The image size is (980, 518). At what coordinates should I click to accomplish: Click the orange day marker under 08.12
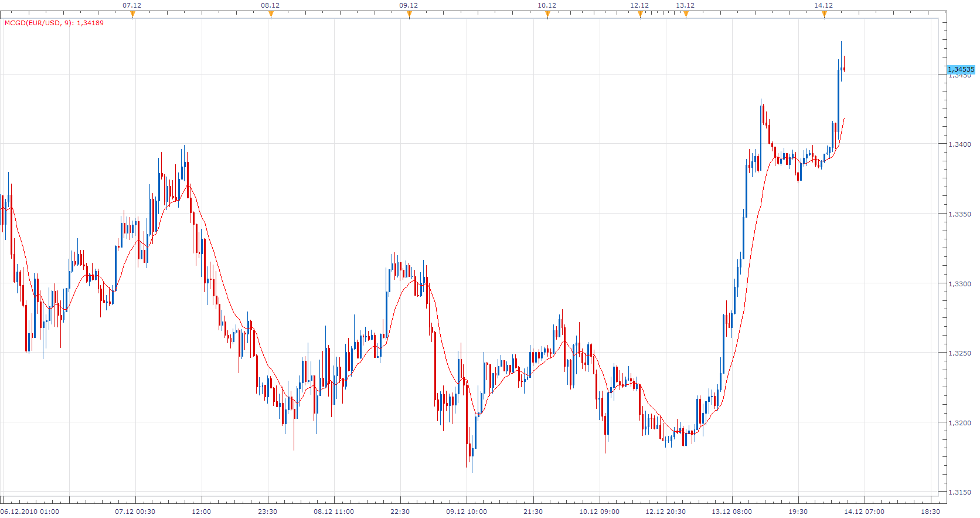click(271, 15)
